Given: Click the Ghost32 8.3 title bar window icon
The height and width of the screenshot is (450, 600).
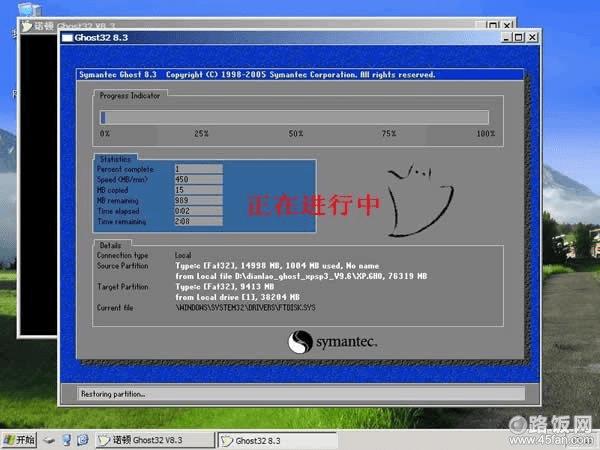Looking at the screenshot, I should click(x=67, y=38).
